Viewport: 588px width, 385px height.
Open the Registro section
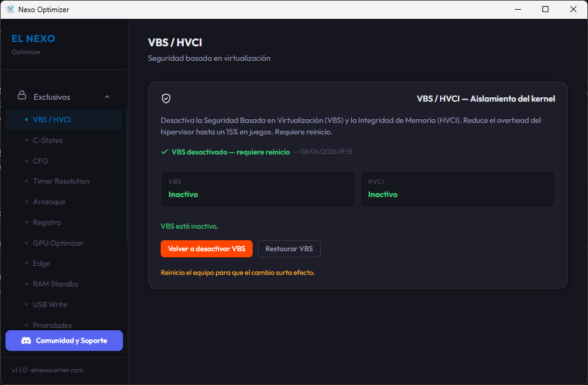(x=46, y=222)
